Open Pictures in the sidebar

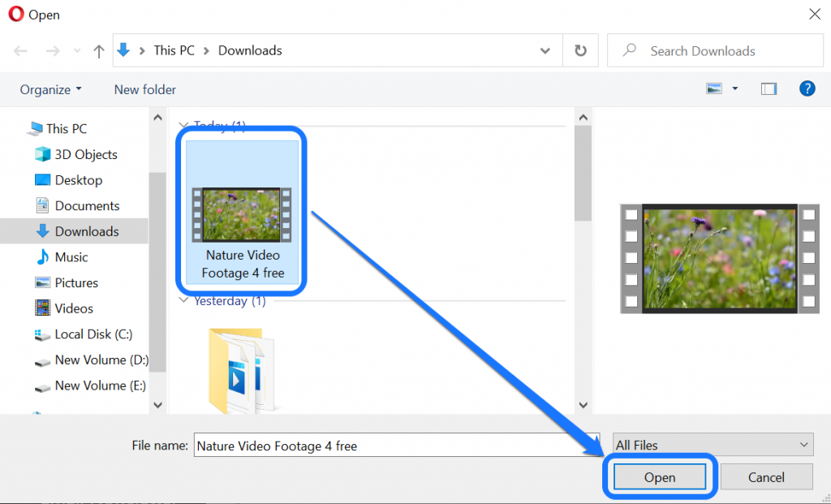click(x=67, y=282)
